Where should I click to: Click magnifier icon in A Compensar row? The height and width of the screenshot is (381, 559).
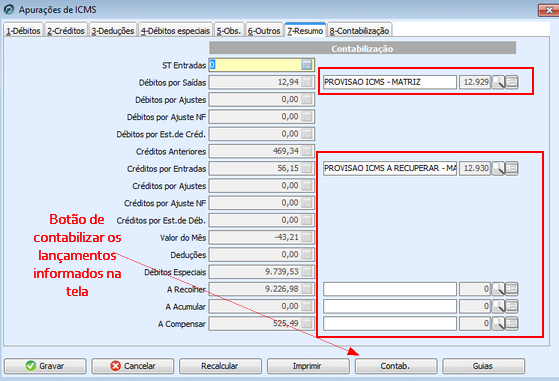pos(498,324)
